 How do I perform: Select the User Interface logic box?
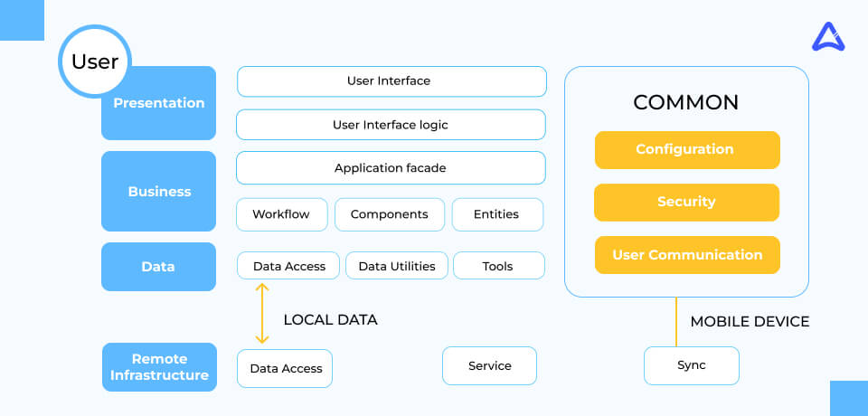391,125
